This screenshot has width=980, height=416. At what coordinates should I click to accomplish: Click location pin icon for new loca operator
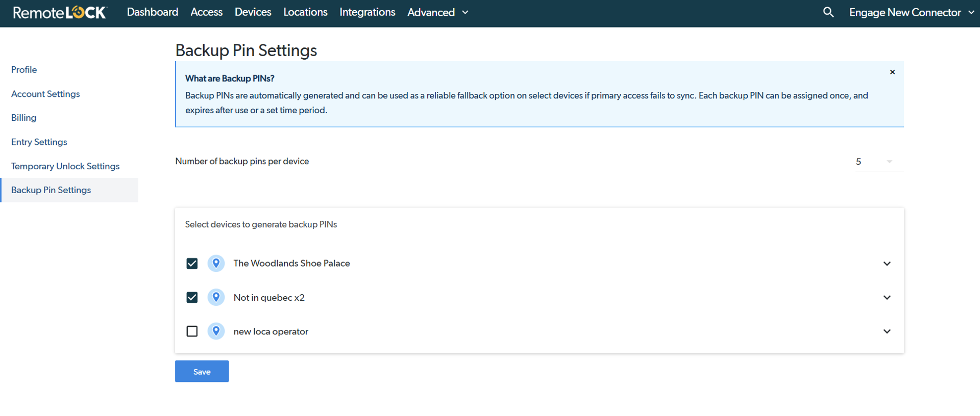[216, 331]
